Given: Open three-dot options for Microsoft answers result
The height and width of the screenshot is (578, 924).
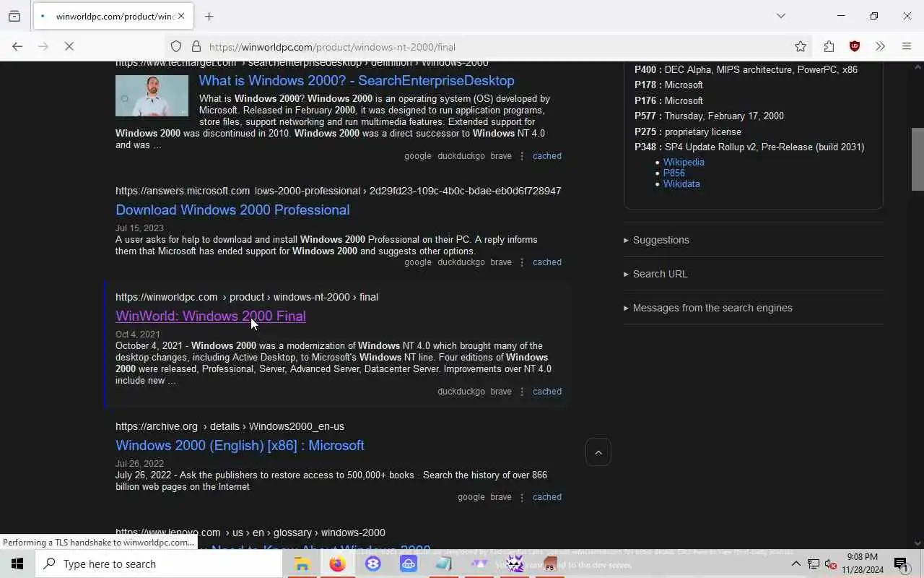Looking at the screenshot, I should (x=522, y=262).
